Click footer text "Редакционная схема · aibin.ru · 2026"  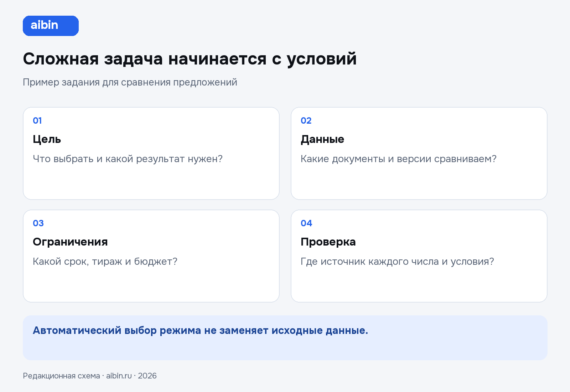coord(90,376)
